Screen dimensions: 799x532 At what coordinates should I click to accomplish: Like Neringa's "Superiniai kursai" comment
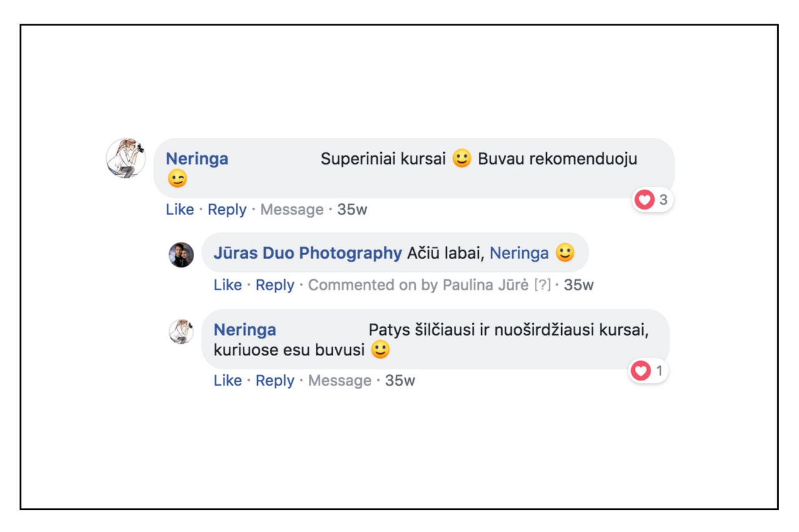click(x=180, y=210)
